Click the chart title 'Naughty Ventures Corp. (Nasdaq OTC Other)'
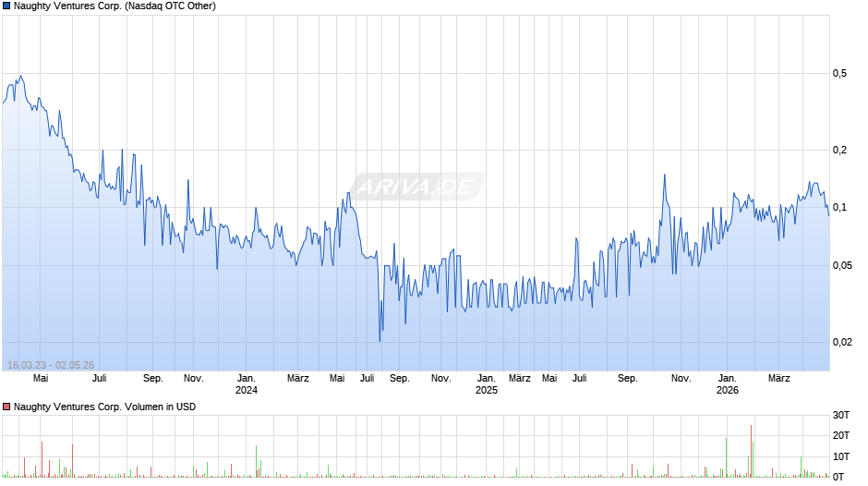This screenshot has height=486, width=868. coord(115,6)
